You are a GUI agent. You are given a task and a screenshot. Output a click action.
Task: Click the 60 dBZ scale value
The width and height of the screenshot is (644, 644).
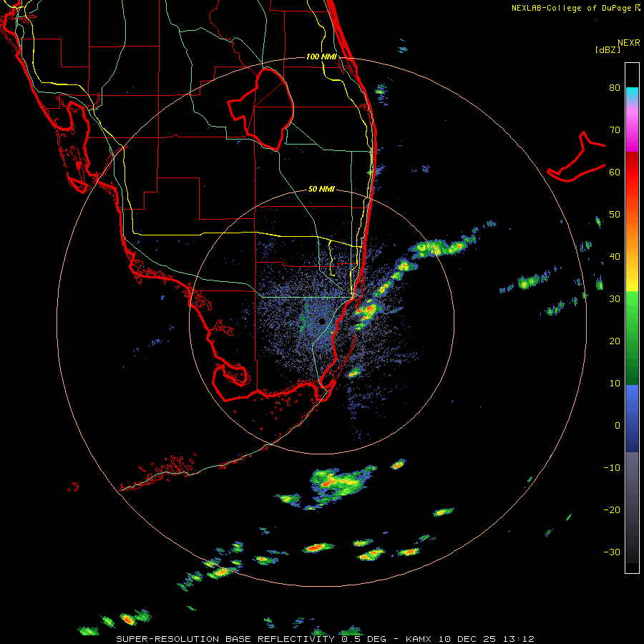(615, 172)
